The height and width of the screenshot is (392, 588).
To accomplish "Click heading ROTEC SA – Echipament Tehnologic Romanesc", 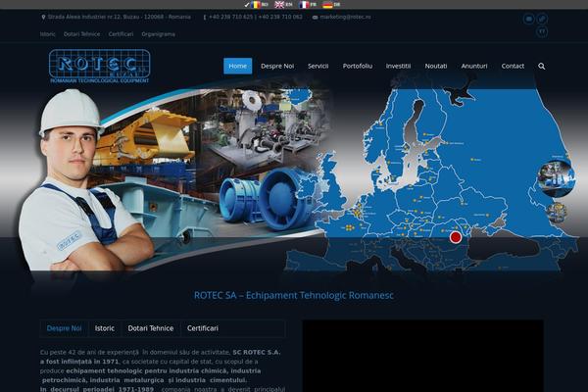I will pos(294,295).
